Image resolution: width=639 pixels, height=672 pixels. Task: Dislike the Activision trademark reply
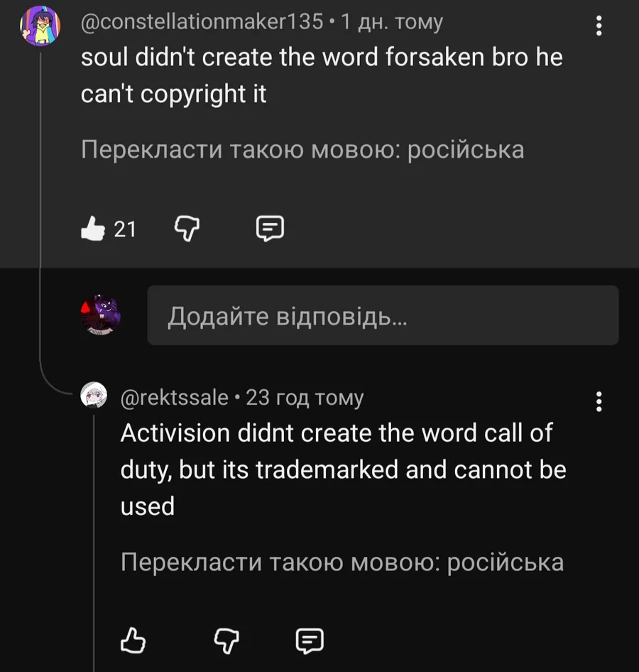[x=227, y=641]
